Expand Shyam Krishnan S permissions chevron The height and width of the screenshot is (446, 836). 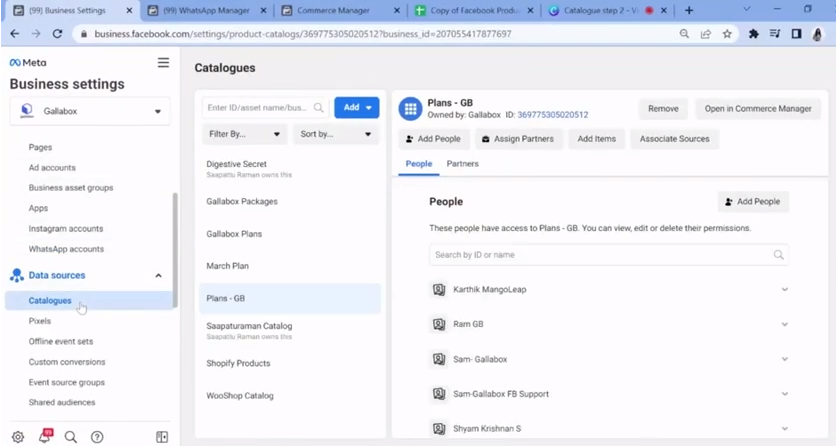pyautogui.click(x=784, y=428)
